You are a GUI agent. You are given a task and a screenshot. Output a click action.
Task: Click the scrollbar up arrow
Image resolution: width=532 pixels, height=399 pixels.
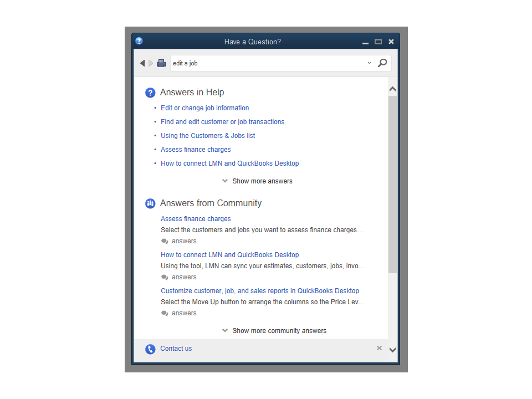tap(392, 89)
